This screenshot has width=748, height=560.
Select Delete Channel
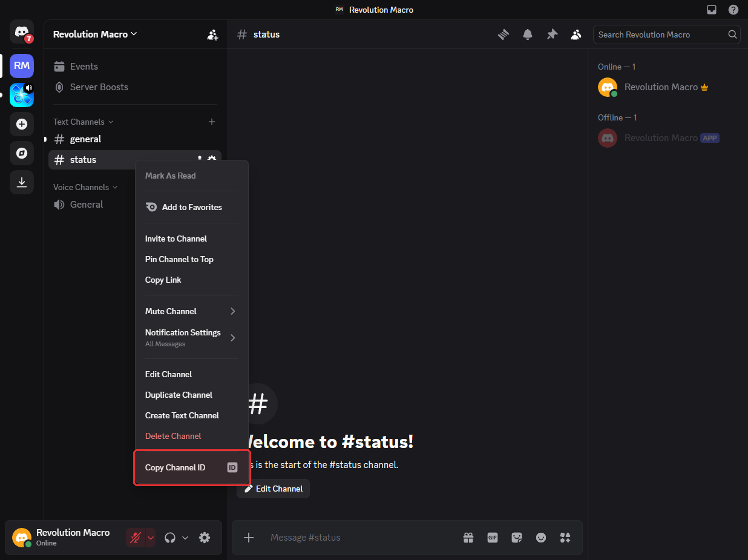191,436
